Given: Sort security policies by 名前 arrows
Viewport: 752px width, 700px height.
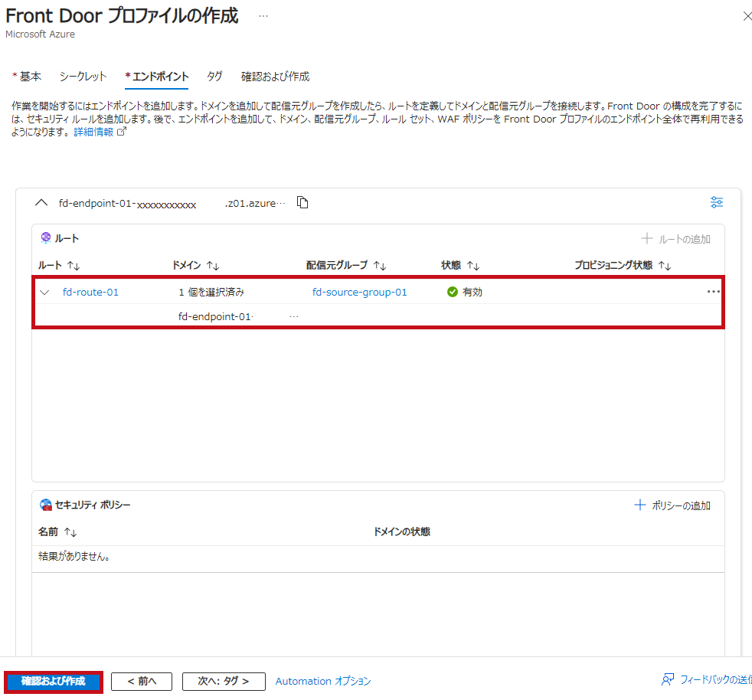Looking at the screenshot, I should [70, 532].
